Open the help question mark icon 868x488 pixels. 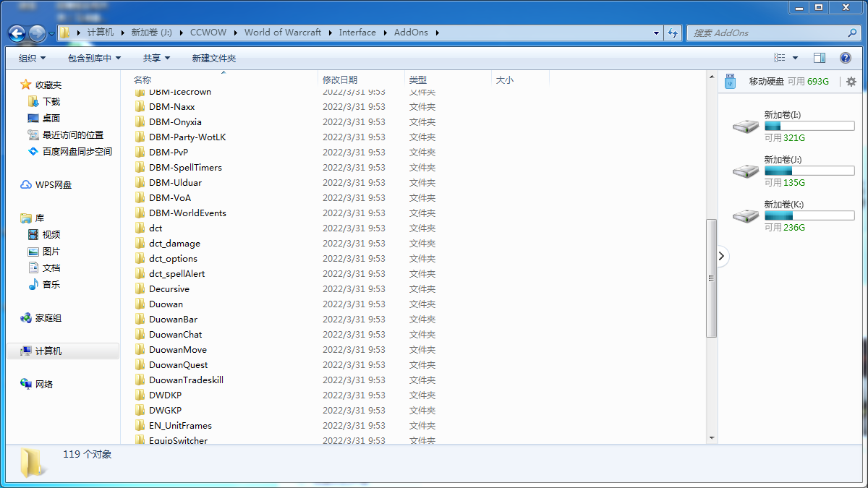click(845, 58)
